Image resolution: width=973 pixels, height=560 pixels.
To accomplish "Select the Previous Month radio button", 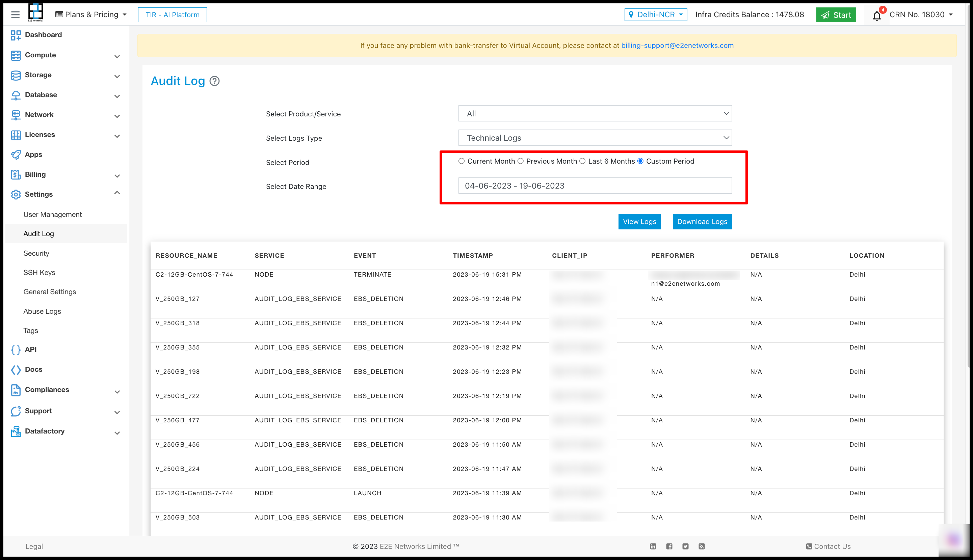I will click(520, 161).
